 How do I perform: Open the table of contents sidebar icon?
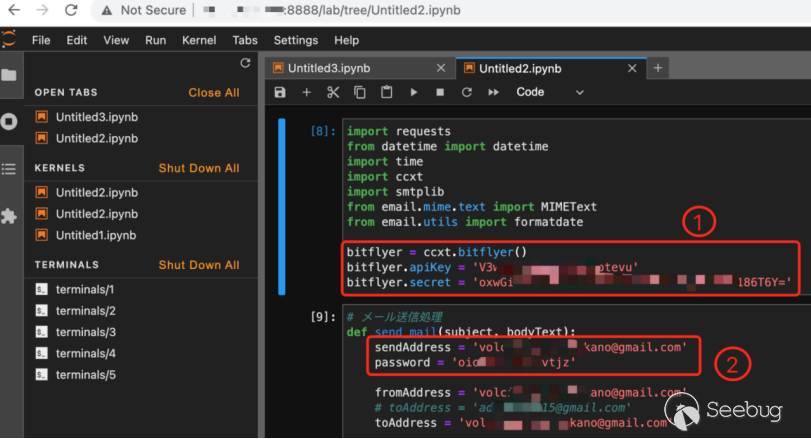tap(9, 169)
